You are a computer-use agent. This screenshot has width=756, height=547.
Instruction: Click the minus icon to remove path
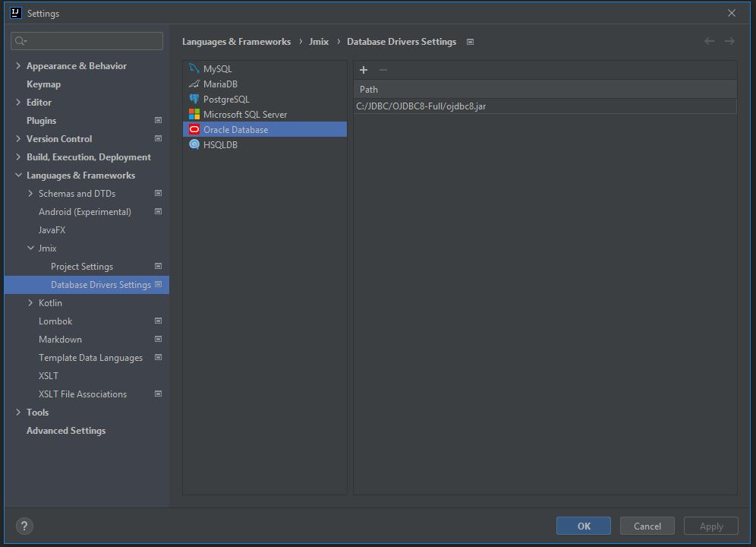coord(383,70)
